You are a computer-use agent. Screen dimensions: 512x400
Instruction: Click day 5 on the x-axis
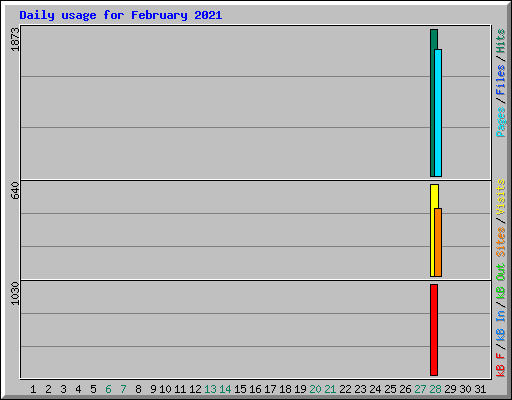(x=93, y=389)
